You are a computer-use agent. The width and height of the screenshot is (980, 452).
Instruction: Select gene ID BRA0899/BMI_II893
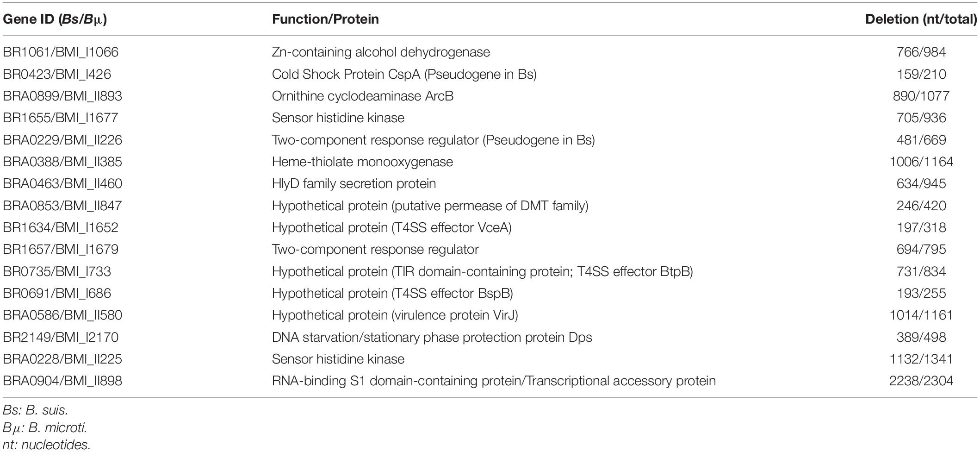click(x=62, y=96)
